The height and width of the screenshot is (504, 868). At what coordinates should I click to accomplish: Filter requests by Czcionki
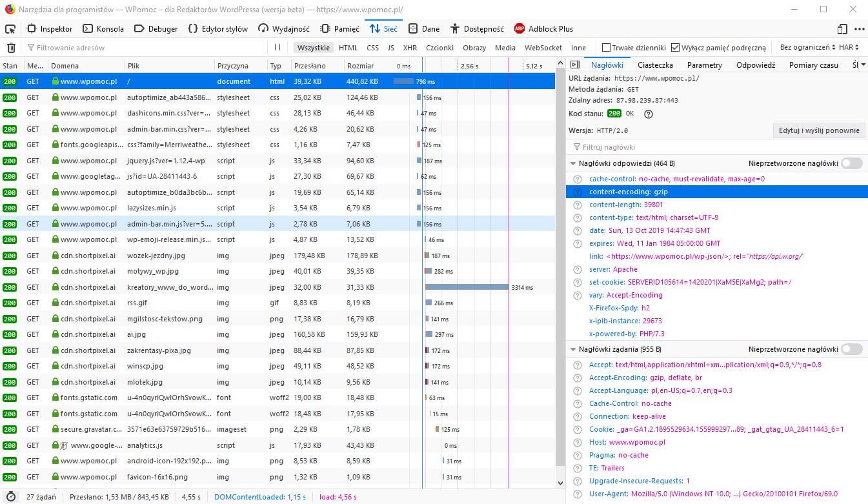(439, 48)
